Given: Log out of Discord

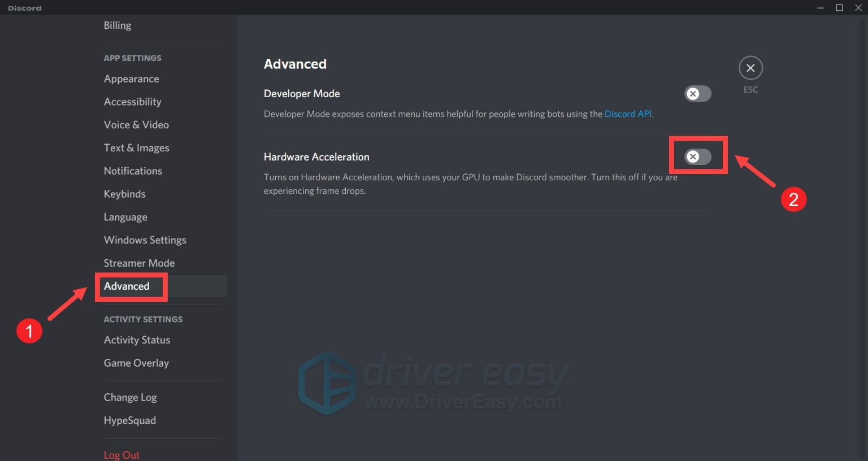Looking at the screenshot, I should [121, 454].
